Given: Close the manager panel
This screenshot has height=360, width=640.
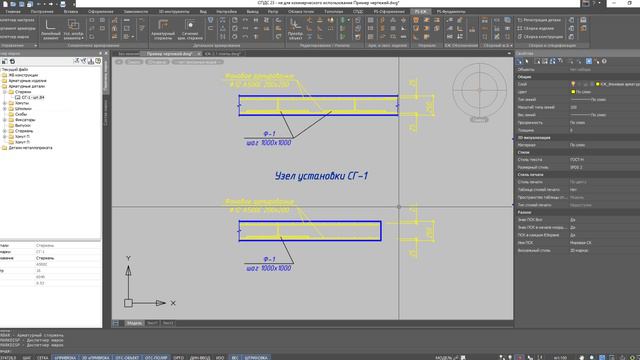Looking at the screenshot, I should click(106, 53).
